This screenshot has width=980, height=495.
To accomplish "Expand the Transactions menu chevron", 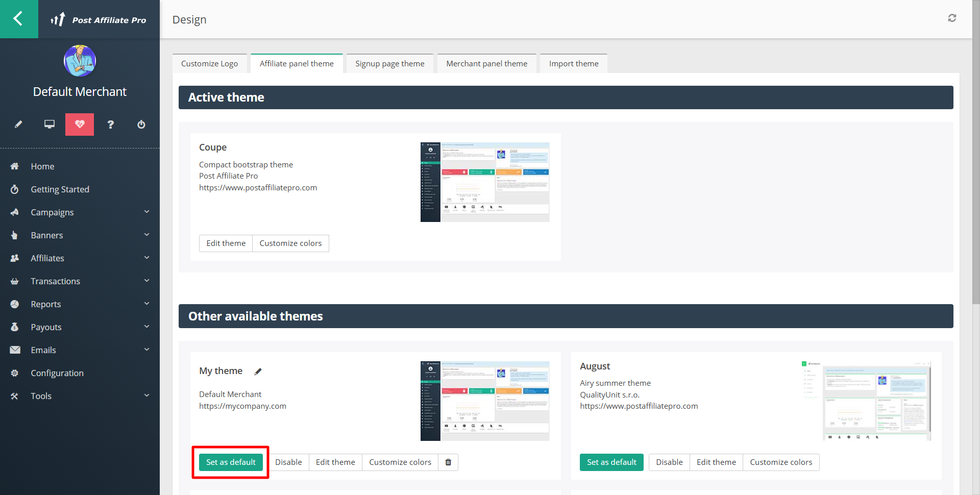I will pos(147,281).
